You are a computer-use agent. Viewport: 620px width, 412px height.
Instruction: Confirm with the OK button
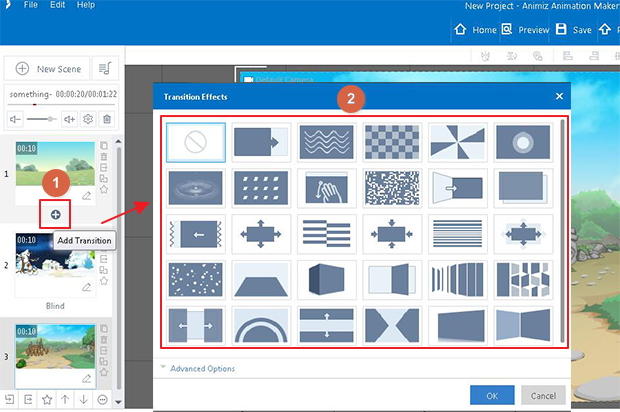point(492,395)
